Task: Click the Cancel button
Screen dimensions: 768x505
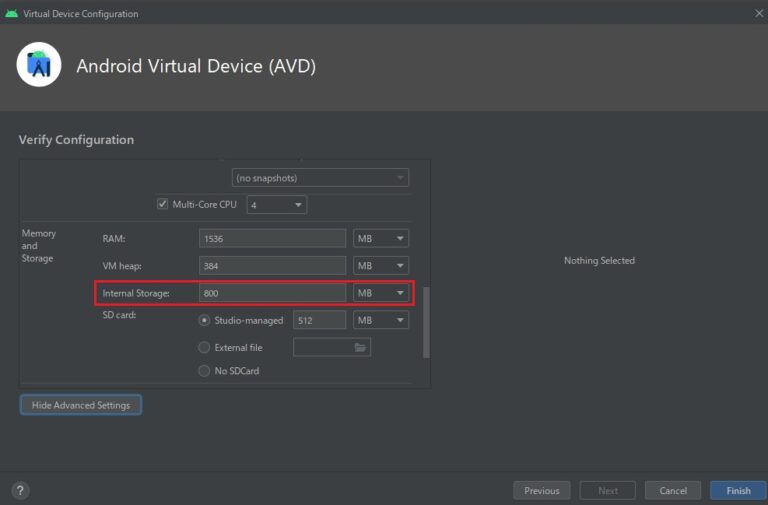Action: point(673,490)
